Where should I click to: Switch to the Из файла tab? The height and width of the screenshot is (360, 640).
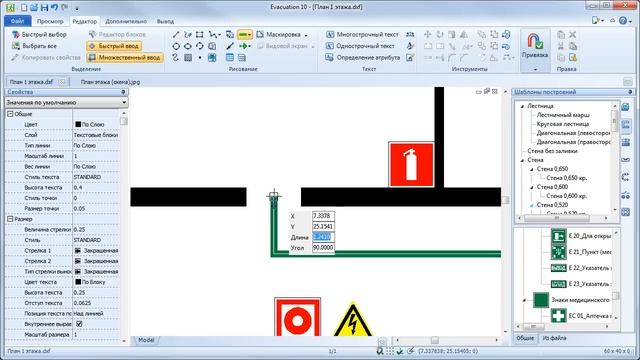point(554,338)
